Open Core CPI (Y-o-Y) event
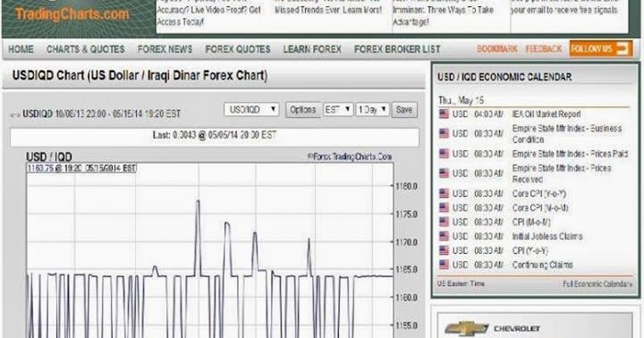Viewport: 644px width, 338px height. click(x=538, y=193)
